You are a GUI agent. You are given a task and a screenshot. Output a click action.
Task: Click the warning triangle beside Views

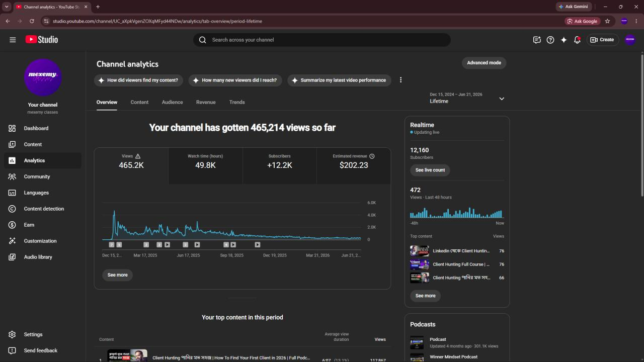(138, 156)
